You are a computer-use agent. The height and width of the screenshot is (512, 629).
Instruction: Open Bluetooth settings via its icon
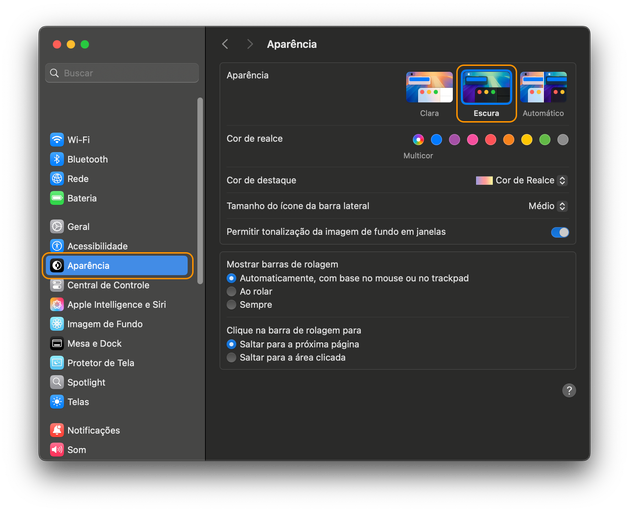tap(57, 159)
